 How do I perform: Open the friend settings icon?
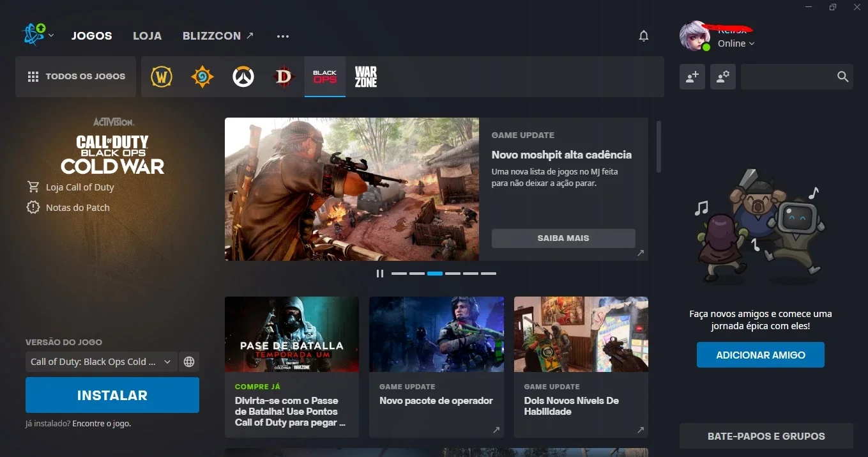coord(723,77)
